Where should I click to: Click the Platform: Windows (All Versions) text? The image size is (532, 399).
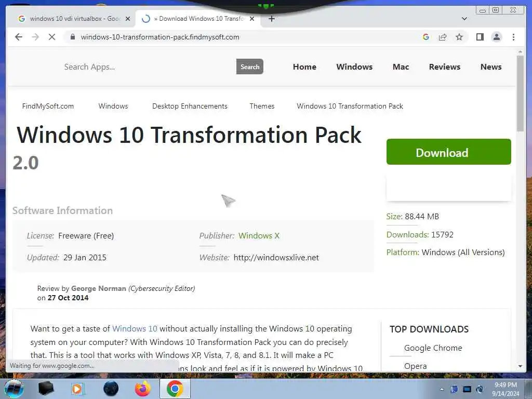[445, 252]
